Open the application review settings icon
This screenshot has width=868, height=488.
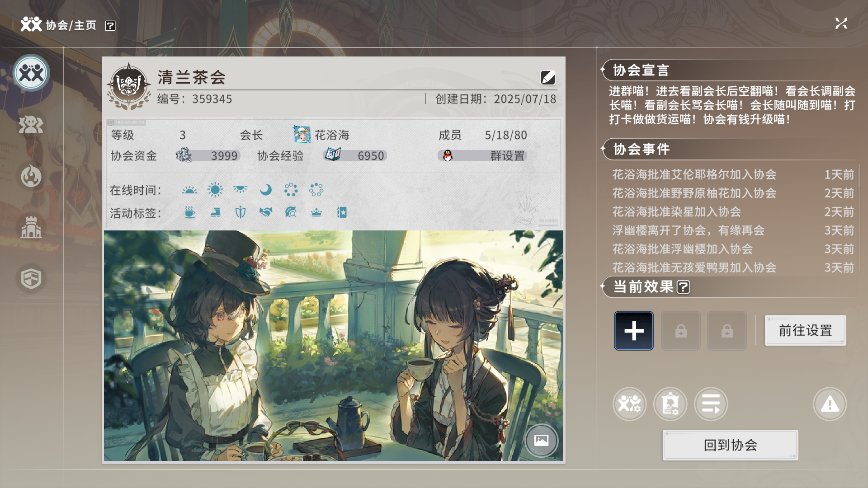[x=670, y=404]
